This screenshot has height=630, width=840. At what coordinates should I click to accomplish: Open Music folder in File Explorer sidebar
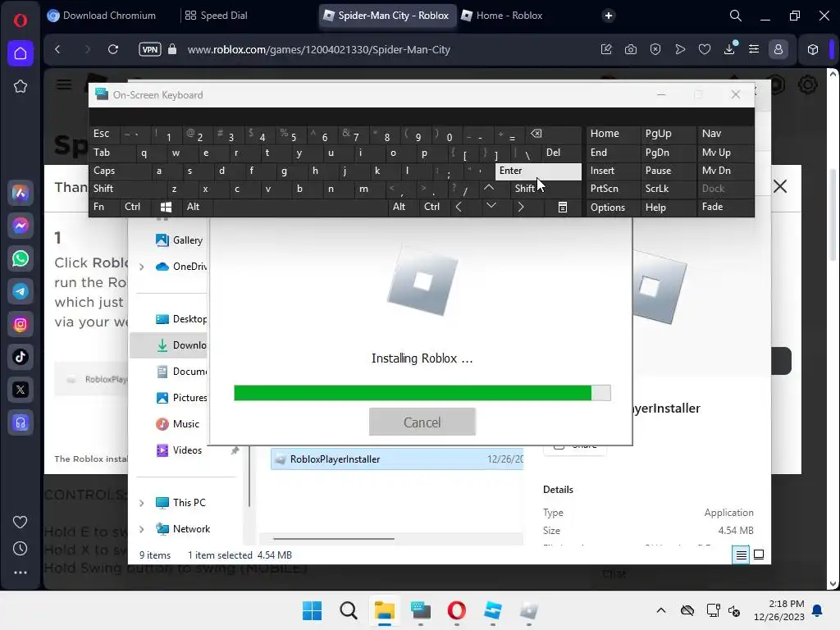point(178,424)
